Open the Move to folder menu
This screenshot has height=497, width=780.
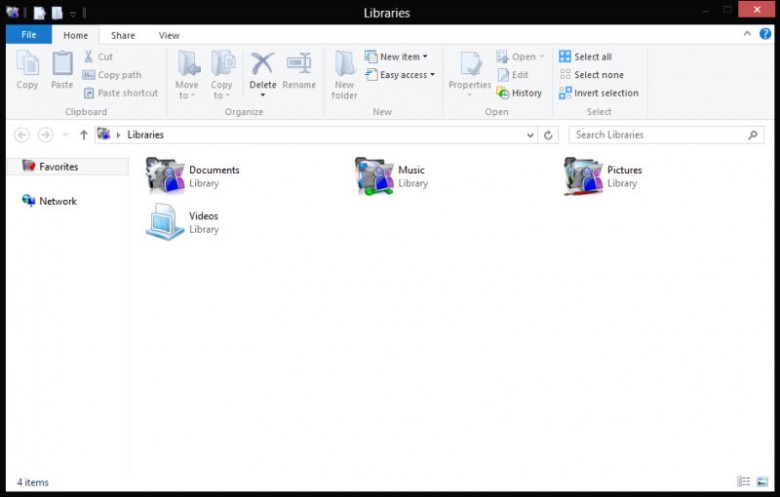point(187,75)
